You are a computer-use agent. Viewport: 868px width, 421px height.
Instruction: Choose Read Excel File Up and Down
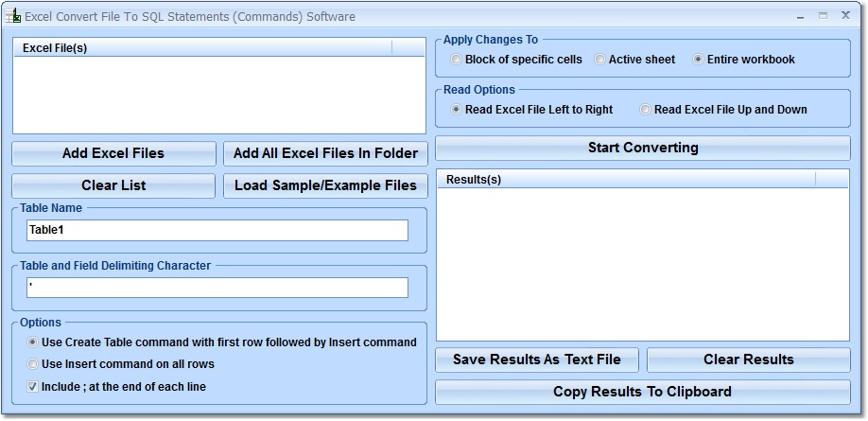[646, 110]
